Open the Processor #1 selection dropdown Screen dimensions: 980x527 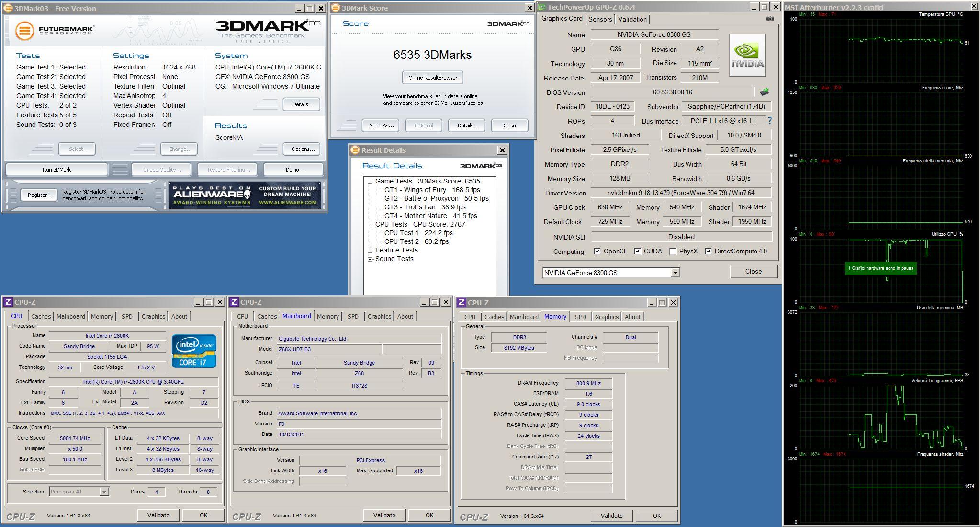(x=103, y=492)
